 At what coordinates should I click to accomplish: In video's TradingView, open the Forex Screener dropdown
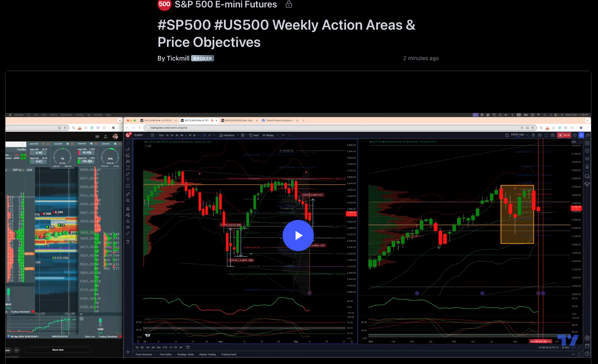pyautogui.click(x=145, y=355)
